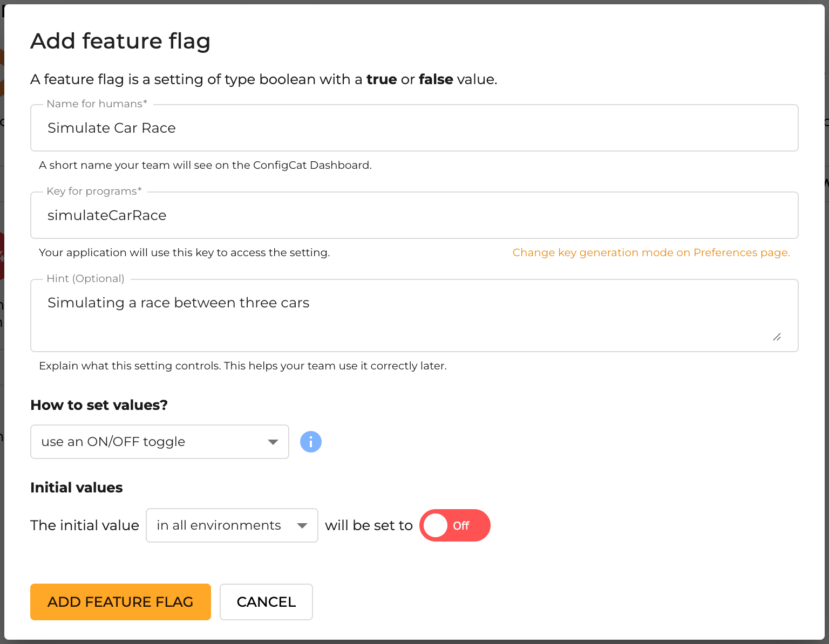829x644 pixels.
Task: Click the 'Explain what this setting controls' helper text
Action: (243, 366)
